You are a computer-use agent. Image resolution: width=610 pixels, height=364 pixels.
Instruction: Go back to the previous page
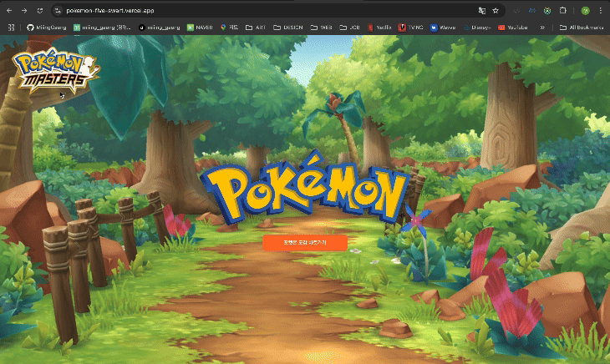click(x=9, y=11)
